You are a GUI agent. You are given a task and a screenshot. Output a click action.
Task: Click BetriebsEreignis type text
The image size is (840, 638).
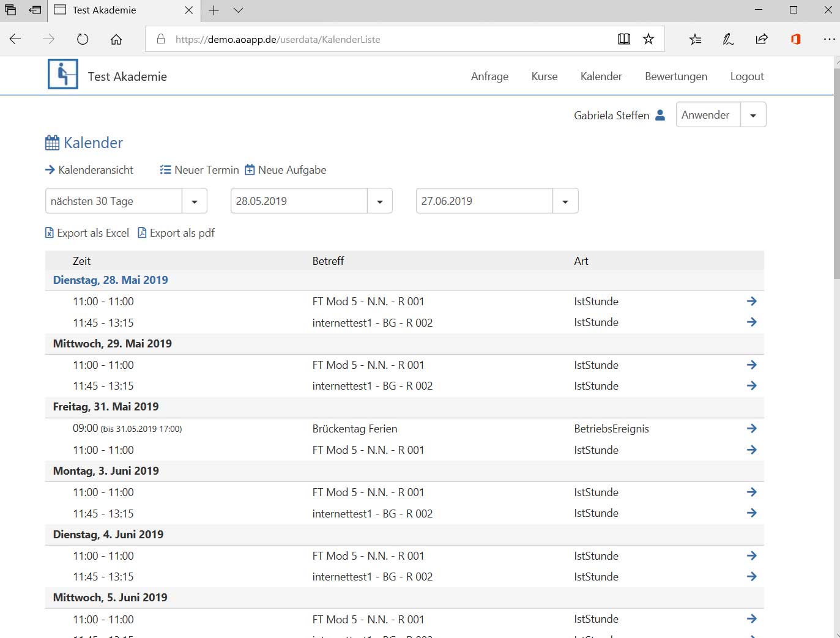pos(611,429)
